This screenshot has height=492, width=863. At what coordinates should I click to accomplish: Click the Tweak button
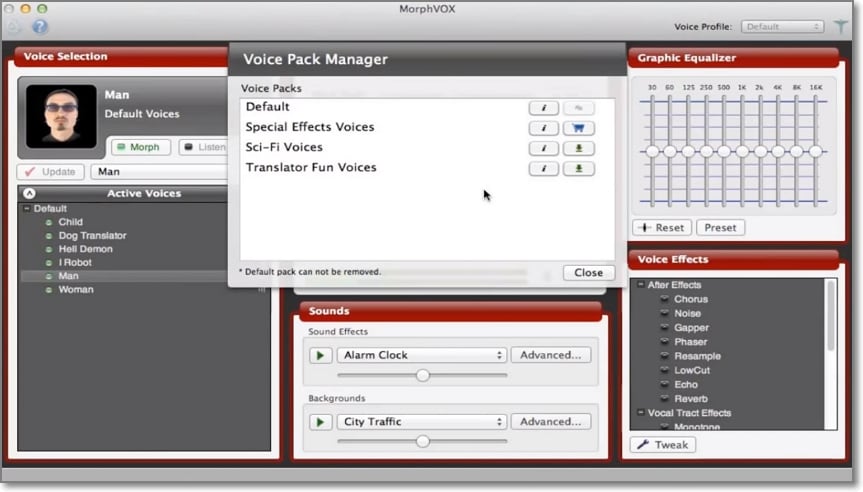tap(663, 445)
